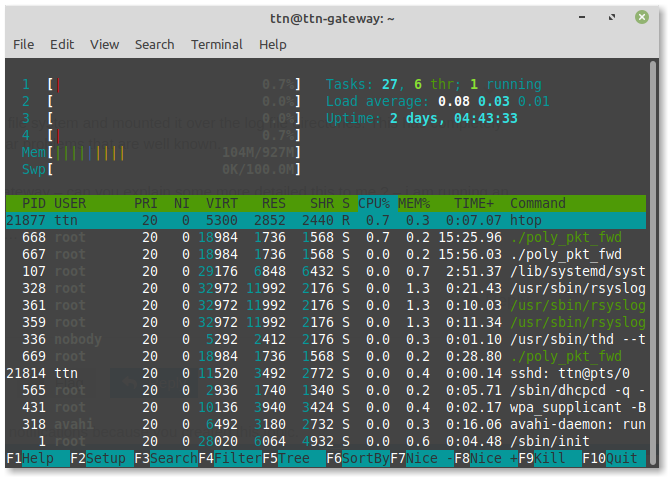Sort by the SHR column header
Viewport: 668px width, 477px height.
[x=322, y=204]
